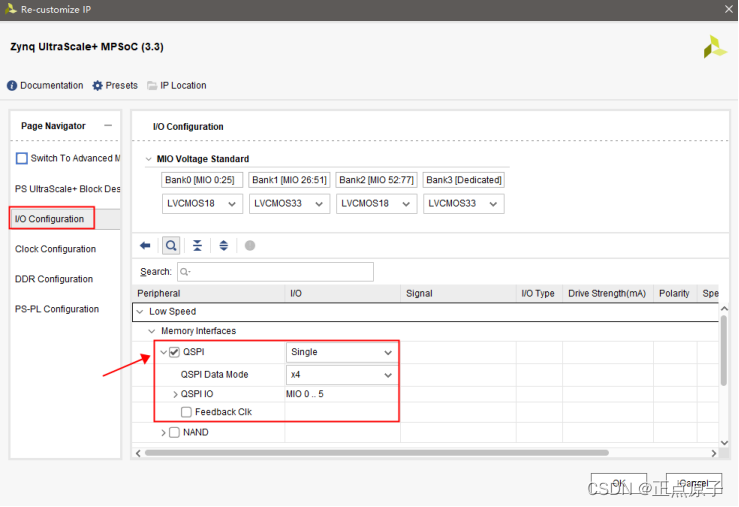
Task: Enable the NAND checkbox
Action: pos(174,432)
